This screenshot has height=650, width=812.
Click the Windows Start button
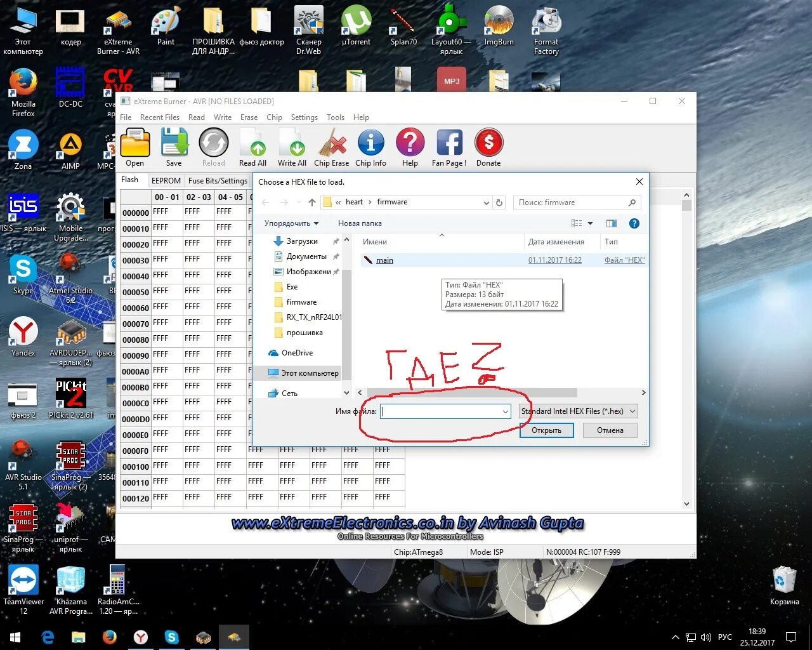(x=15, y=637)
